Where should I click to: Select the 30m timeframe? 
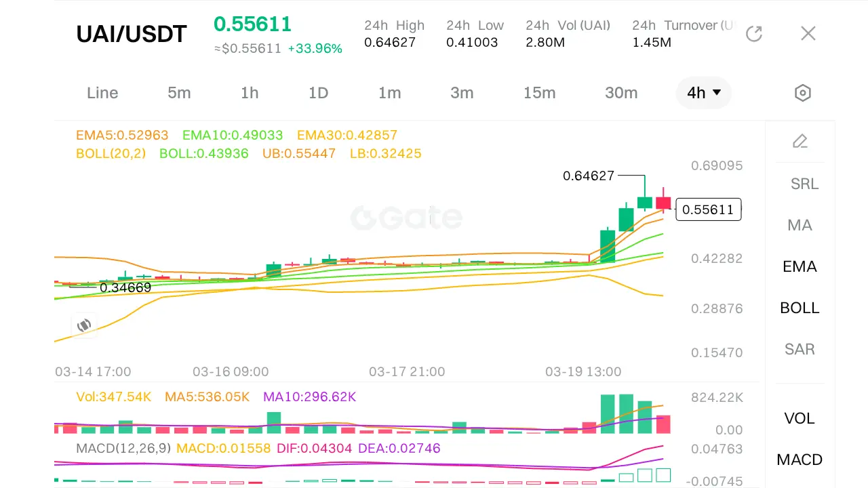[x=621, y=93]
